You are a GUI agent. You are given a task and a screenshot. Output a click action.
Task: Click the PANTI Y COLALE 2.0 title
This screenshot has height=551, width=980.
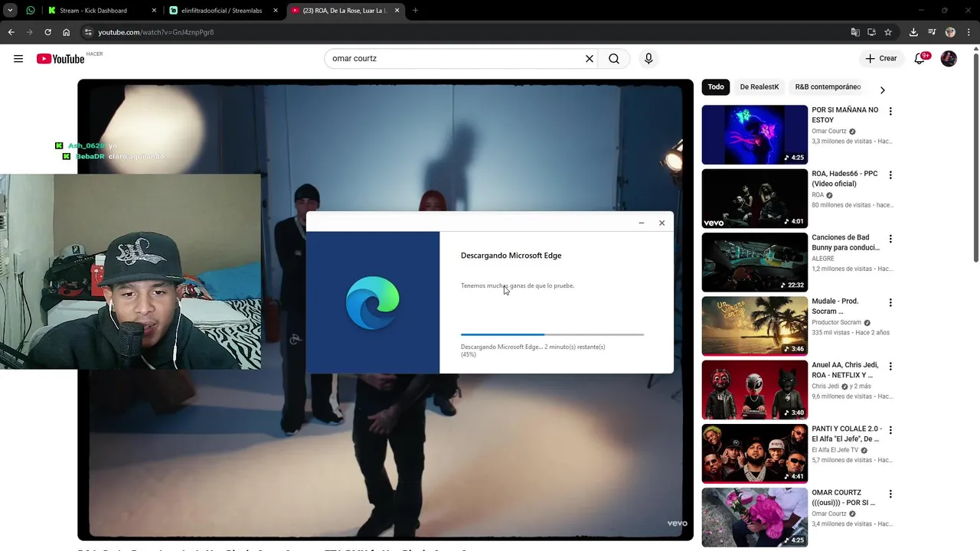(x=847, y=434)
